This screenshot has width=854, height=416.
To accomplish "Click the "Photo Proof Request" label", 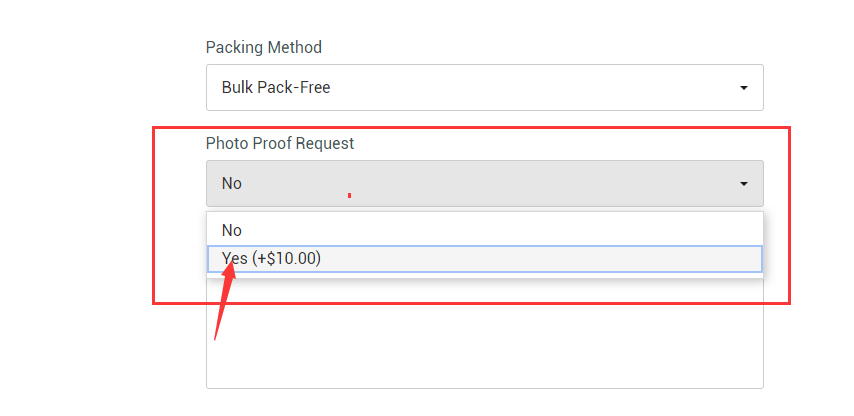I will pos(280,143).
